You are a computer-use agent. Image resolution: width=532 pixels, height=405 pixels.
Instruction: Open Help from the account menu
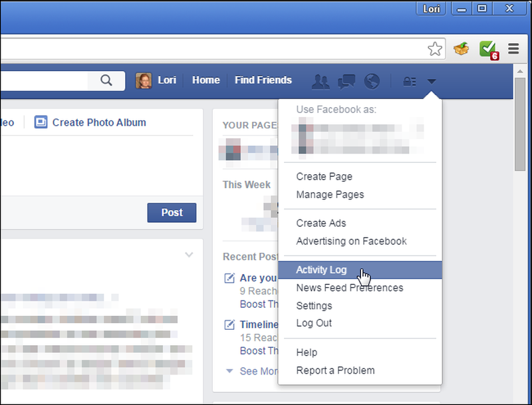(x=307, y=352)
